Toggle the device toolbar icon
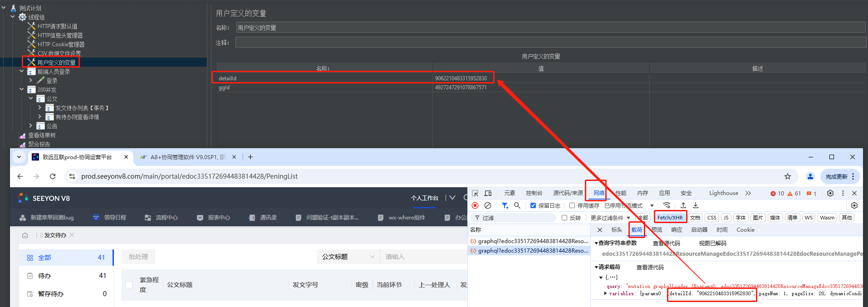The image size is (868, 307). 488,193
